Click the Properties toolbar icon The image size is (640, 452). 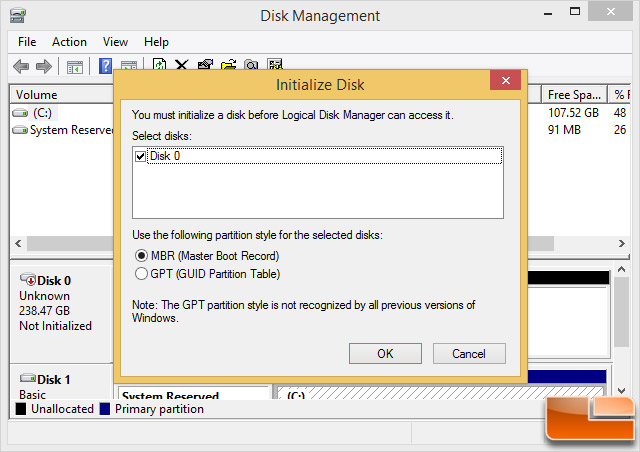(205, 65)
